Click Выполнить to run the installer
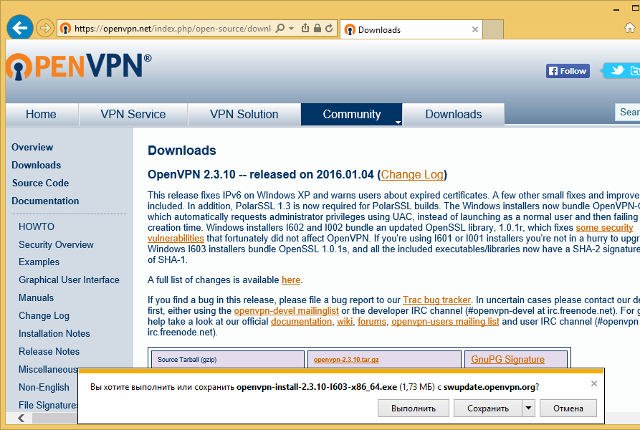Image resolution: width=640 pixels, height=430 pixels. (413, 408)
